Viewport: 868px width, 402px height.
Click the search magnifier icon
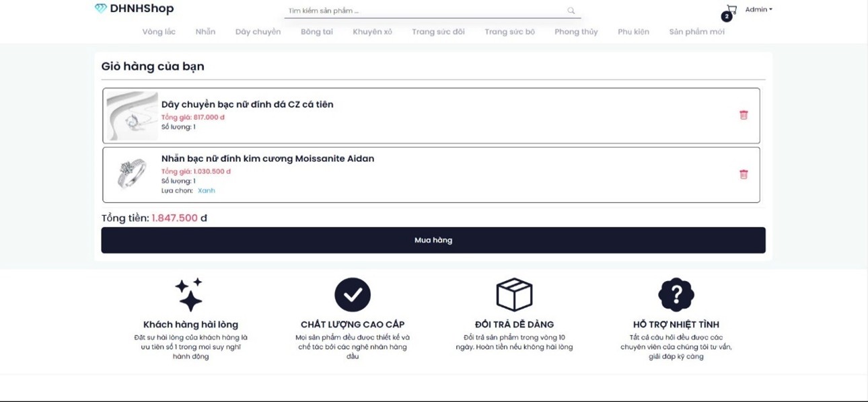[x=571, y=11]
